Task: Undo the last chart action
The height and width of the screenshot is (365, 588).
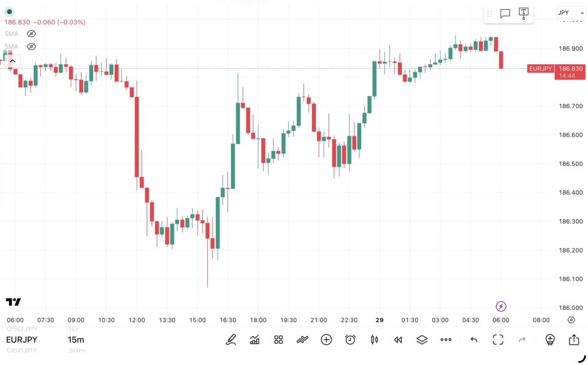Action: pyautogui.click(x=474, y=340)
